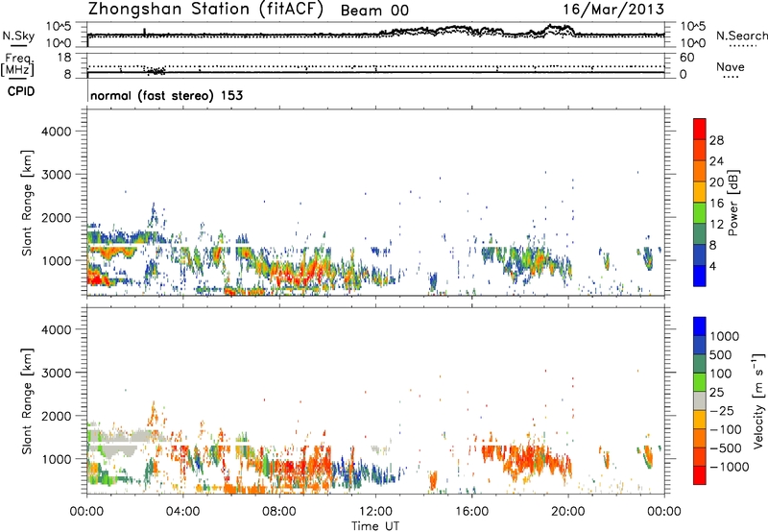This screenshot has height=532, width=768.
Task: Click the power panel 'Slant Range [km]' label
Action: (28, 203)
